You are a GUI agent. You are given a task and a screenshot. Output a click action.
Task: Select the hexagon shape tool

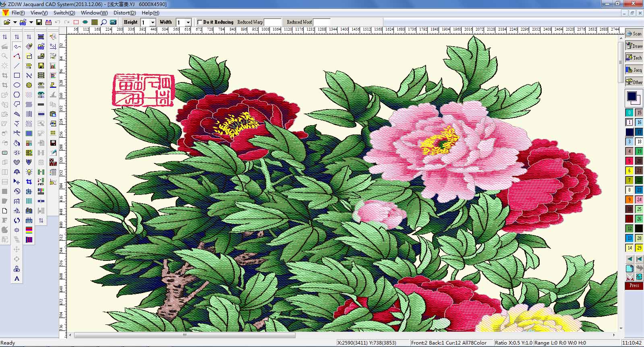coord(17,95)
